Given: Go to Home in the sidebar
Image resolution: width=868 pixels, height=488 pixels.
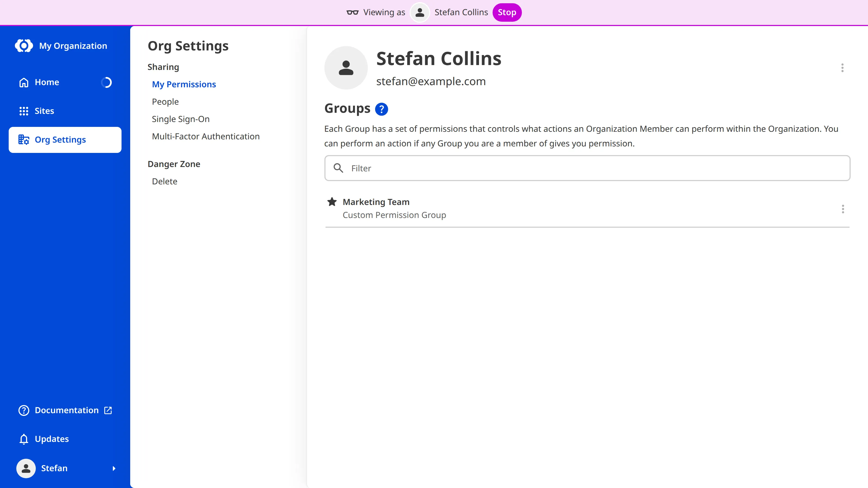Looking at the screenshot, I should coord(65,82).
